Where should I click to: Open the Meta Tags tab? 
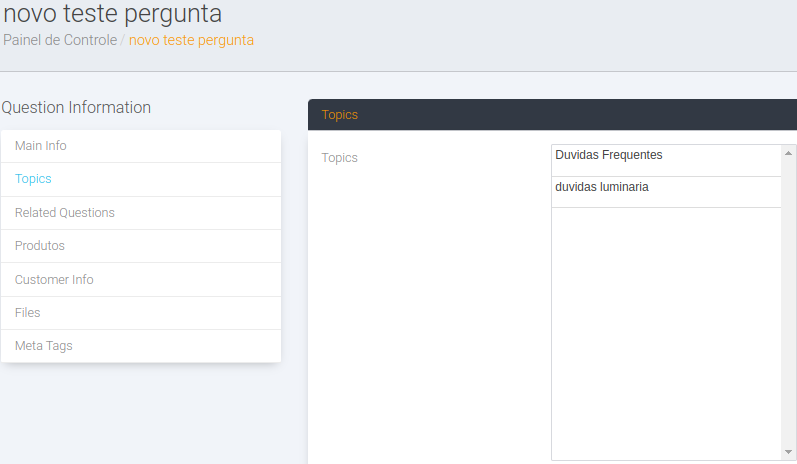[x=141, y=346]
